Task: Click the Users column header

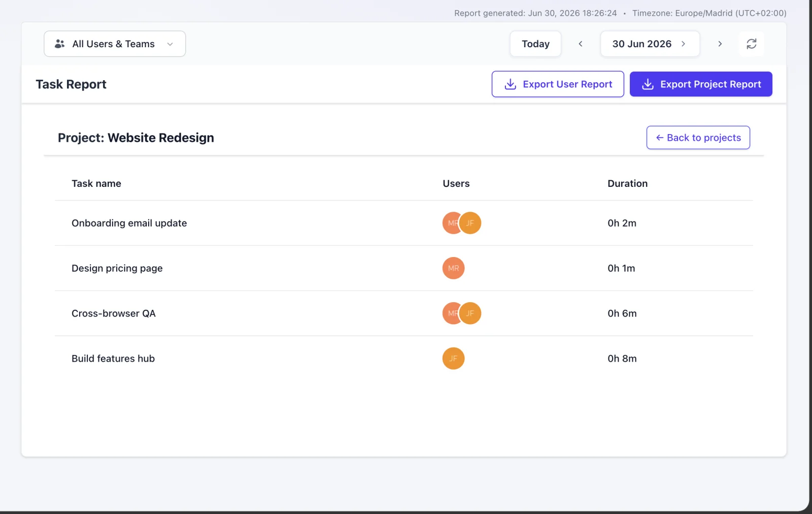Action: (x=456, y=183)
